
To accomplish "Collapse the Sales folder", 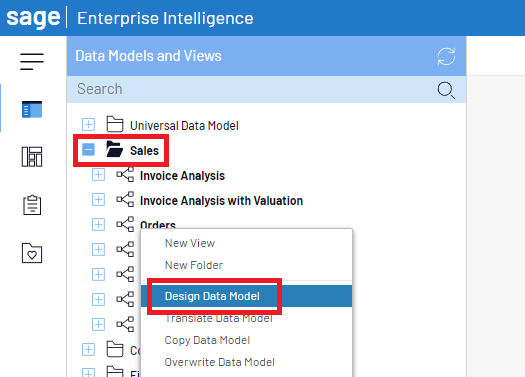I will [x=88, y=149].
